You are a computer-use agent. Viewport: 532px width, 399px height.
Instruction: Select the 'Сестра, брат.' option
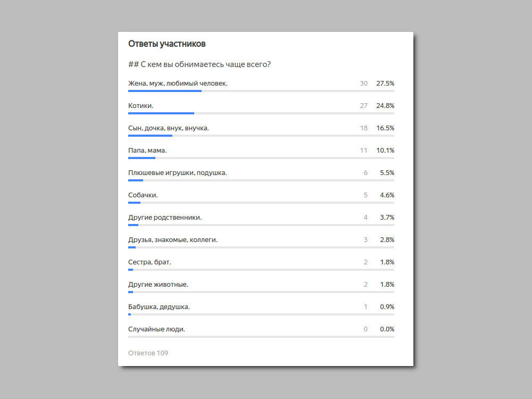[x=149, y=262]
